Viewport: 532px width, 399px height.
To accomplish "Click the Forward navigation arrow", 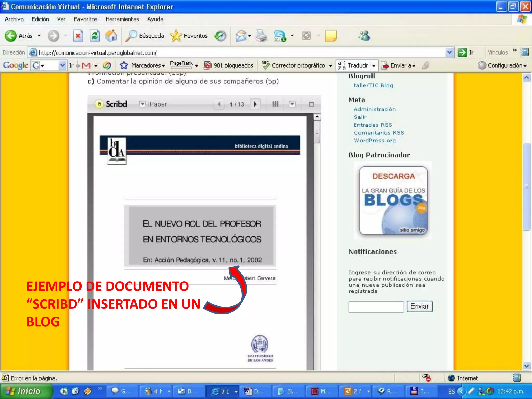I will click(x=54, y=36).
